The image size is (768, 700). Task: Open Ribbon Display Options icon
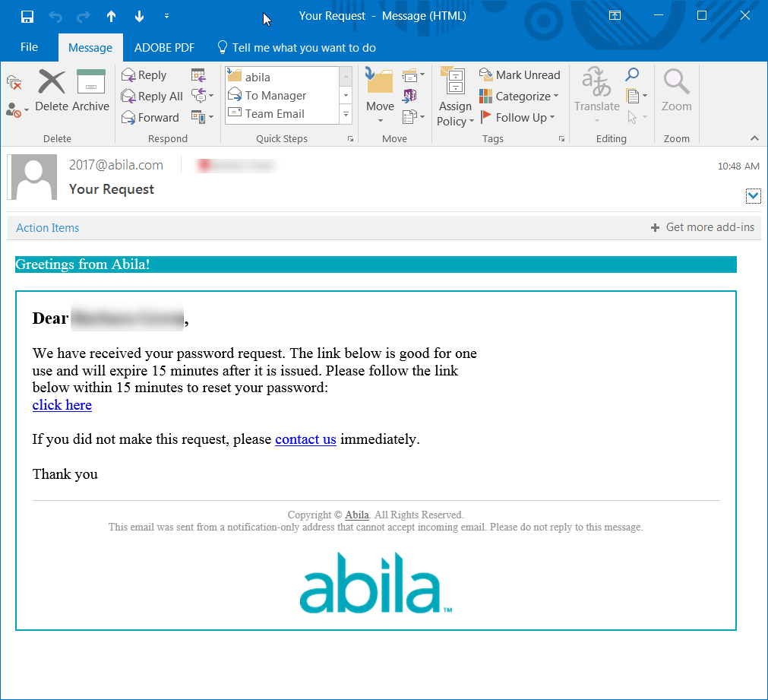click(615, 16)
